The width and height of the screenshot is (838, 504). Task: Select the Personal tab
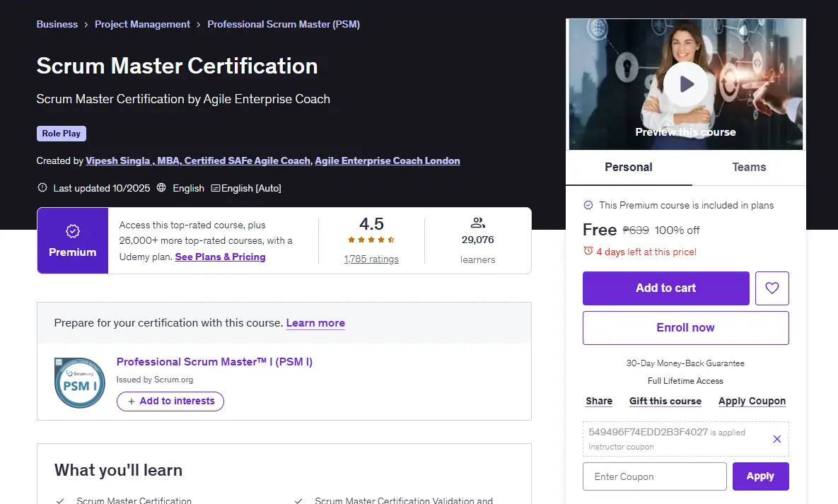coord(629,168)
